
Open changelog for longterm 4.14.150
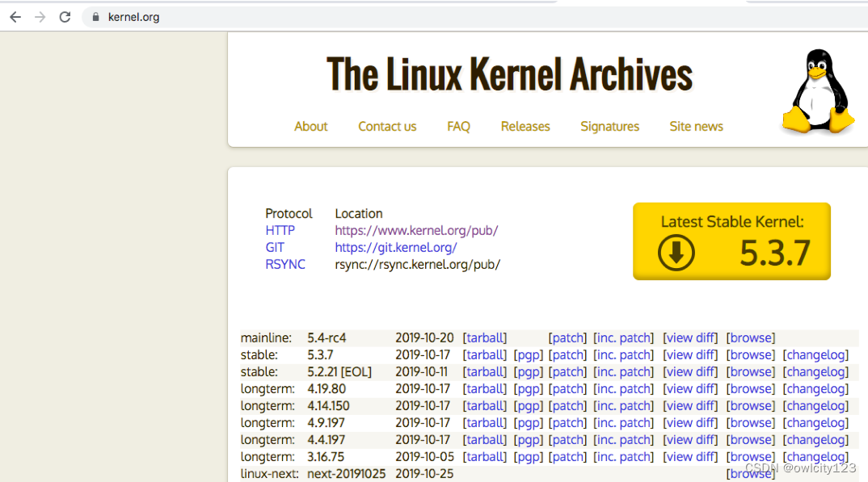coord(815,406)
